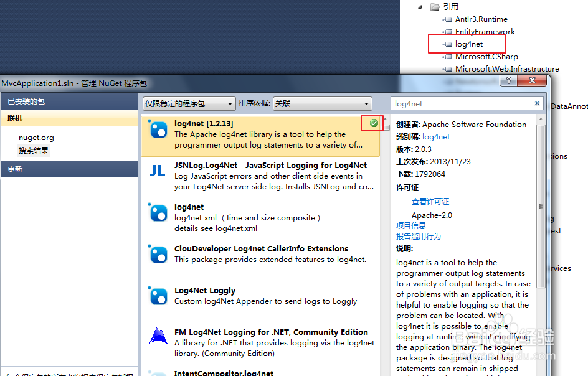Select the Log4Net Loggly package title
This screenshot has width=588, height=376.
pos(205,291)
